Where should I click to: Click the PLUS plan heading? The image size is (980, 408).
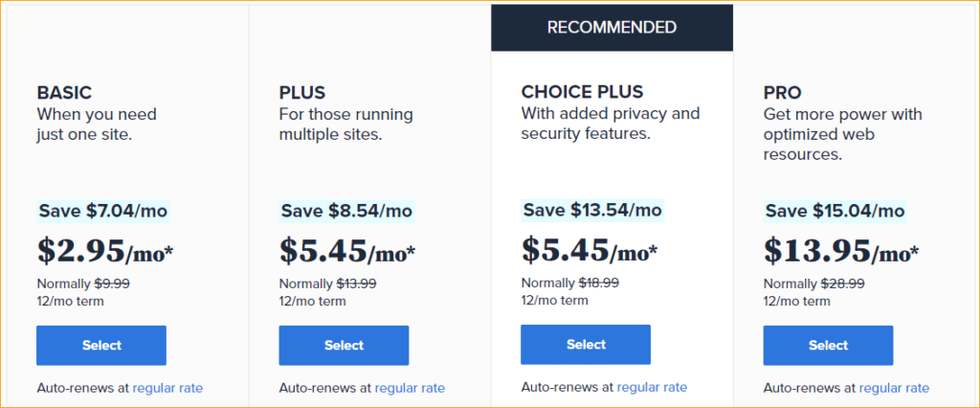click(x=301, y=93)
